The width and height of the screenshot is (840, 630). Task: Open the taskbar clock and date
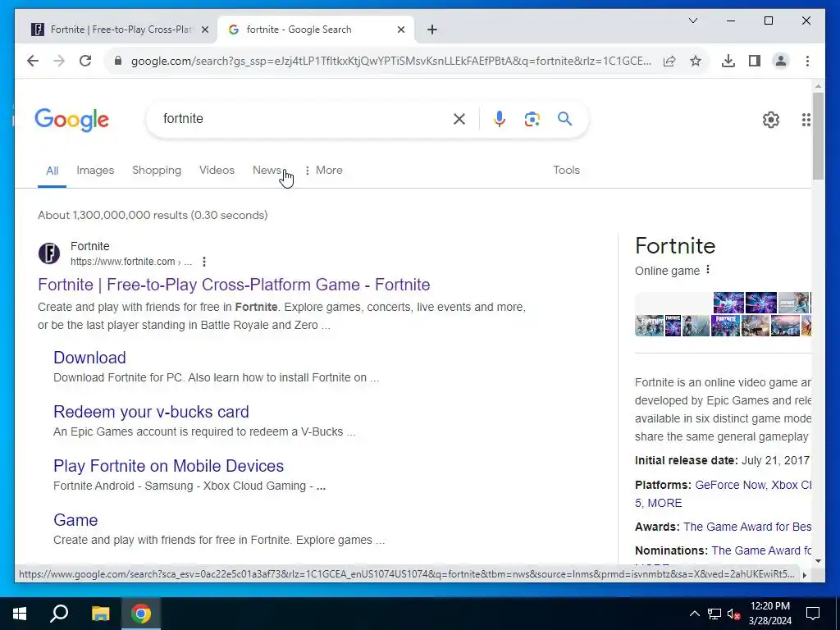tap(769, 614)
